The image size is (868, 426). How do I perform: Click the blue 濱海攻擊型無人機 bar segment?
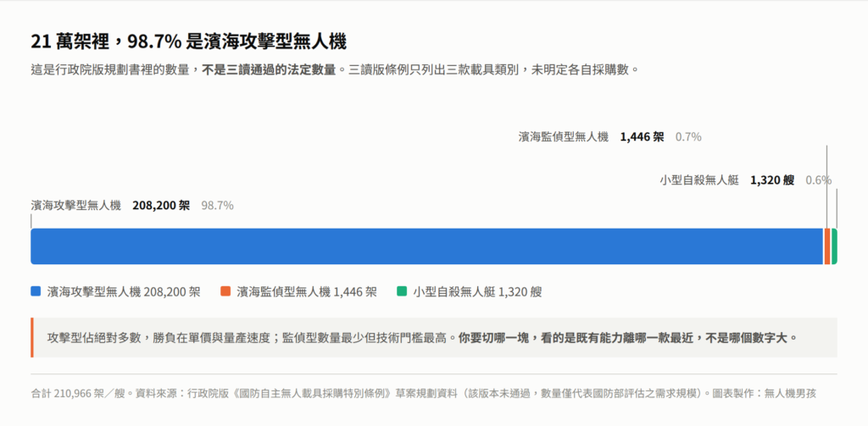(427, 246)
